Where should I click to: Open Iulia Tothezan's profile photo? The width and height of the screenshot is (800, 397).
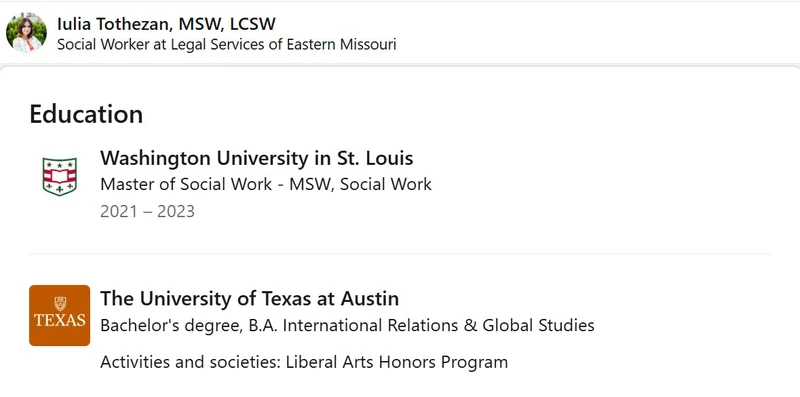coord(26,33)
